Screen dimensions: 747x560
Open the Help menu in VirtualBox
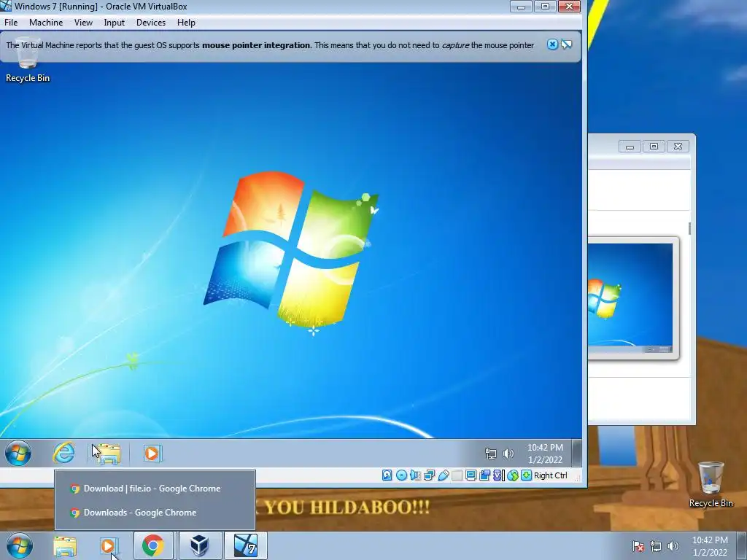click(x=186, y=23)
